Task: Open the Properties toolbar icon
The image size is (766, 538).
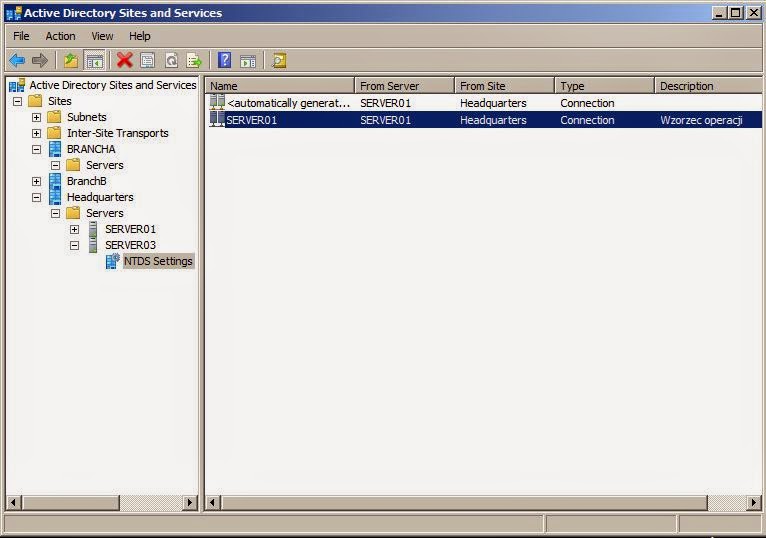Action: pos(148,61)
